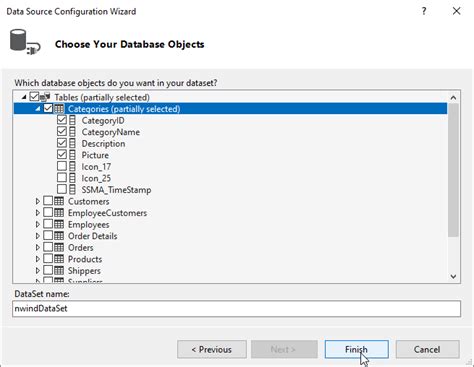Click the Categories table icon
The width and height of the screenshot is (474, 367).
coord(59,109)
